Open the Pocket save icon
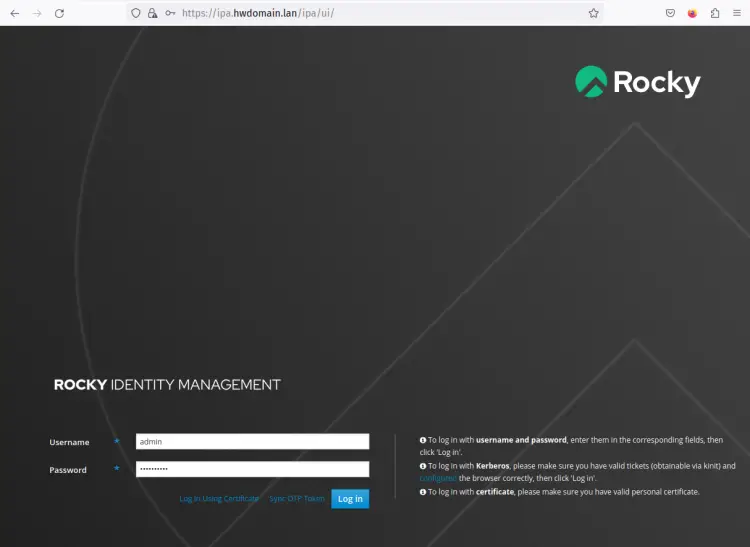 click(670, 13)
